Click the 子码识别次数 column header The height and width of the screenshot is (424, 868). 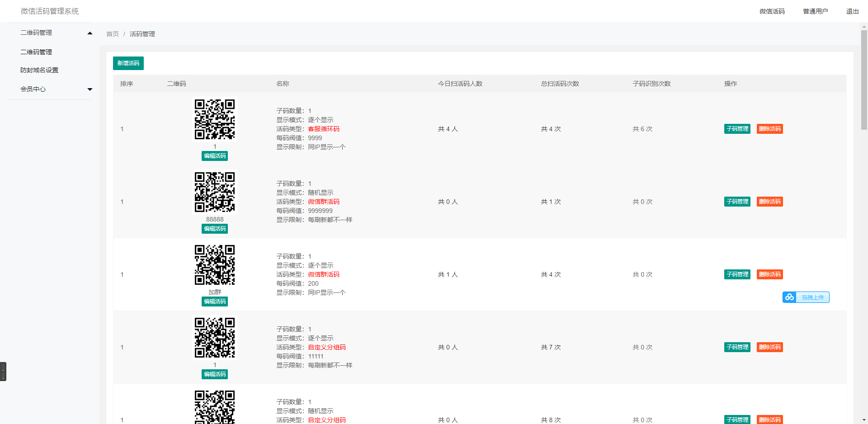(x=651, y=84)
